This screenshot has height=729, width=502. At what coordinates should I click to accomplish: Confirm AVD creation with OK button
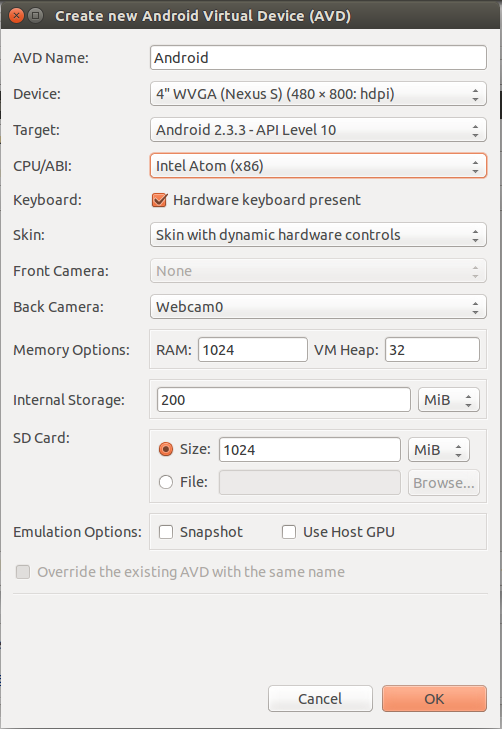(434, 698)
